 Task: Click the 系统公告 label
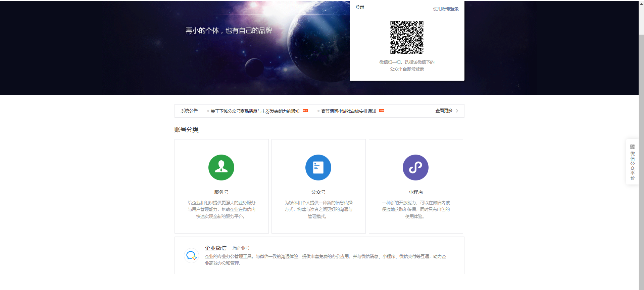(x=189, y=111)
